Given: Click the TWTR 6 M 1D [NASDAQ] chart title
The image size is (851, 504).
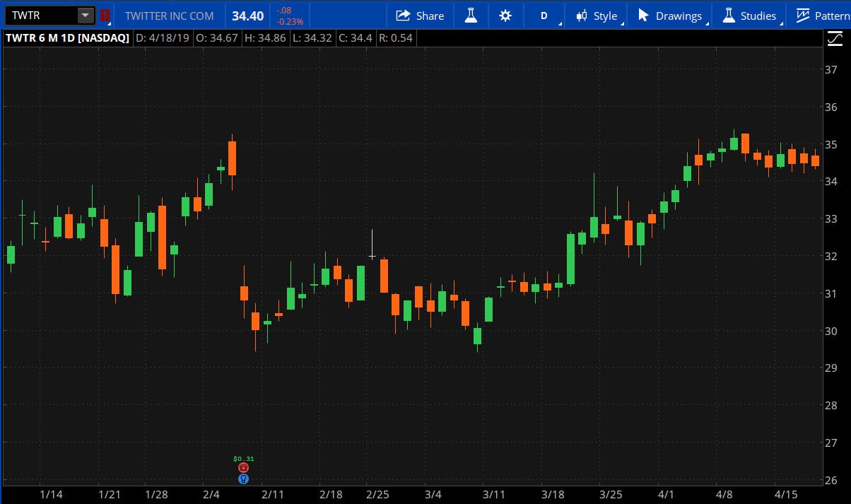Looking at the screenshot, I should pyautogui.click(x=67, y=38).
